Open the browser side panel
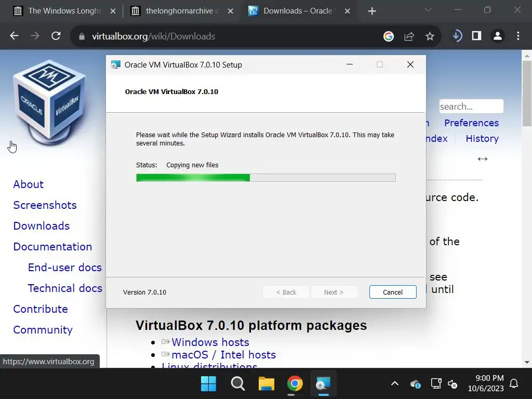Image resolution: width=532 pixels, height=399 pixels. click(x=477, y=36)
